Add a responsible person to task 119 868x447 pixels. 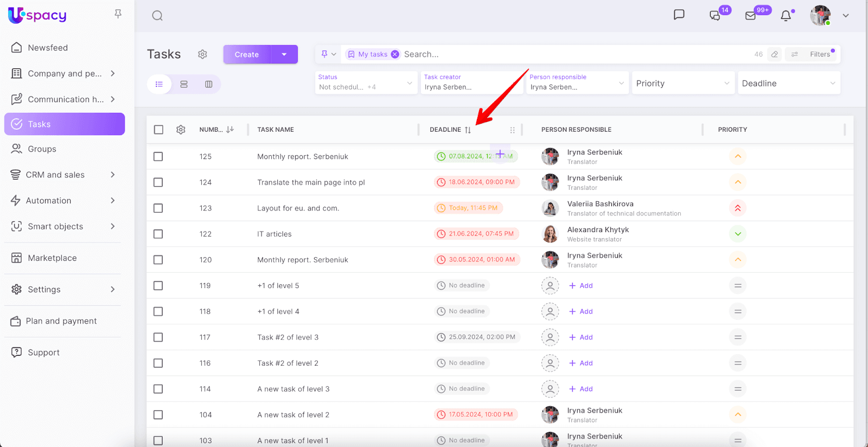[x=581, y=286]
